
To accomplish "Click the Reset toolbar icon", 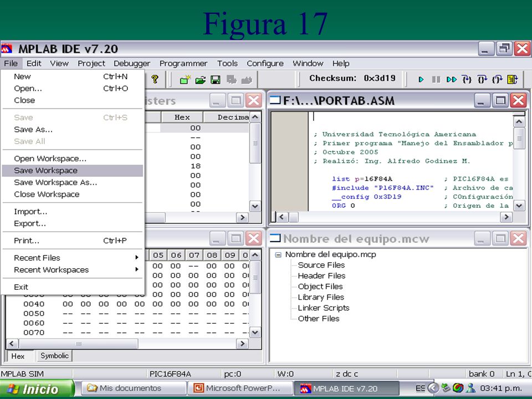I will 512,79.
